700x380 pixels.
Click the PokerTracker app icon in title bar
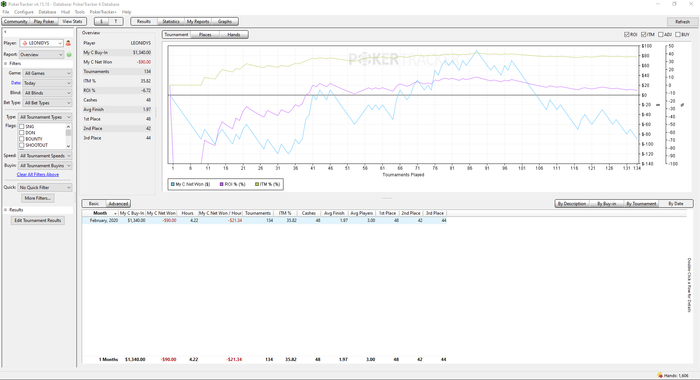4,4
